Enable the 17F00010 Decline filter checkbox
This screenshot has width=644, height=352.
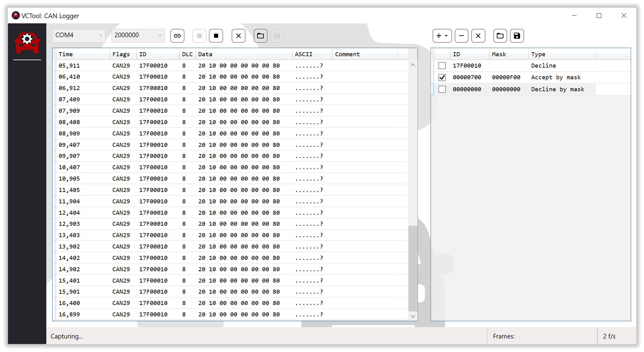click(442, 66)
